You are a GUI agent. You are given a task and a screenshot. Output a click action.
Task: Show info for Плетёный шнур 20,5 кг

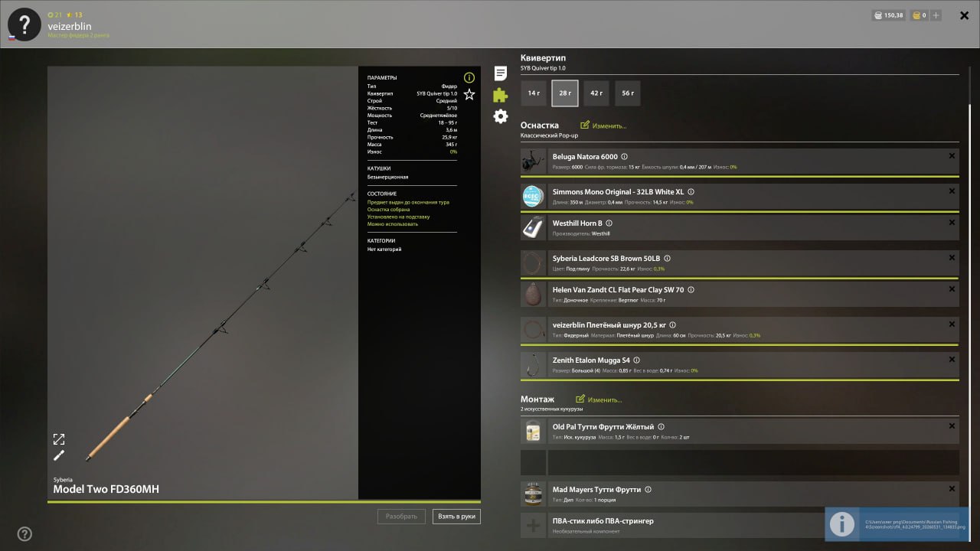672,325
